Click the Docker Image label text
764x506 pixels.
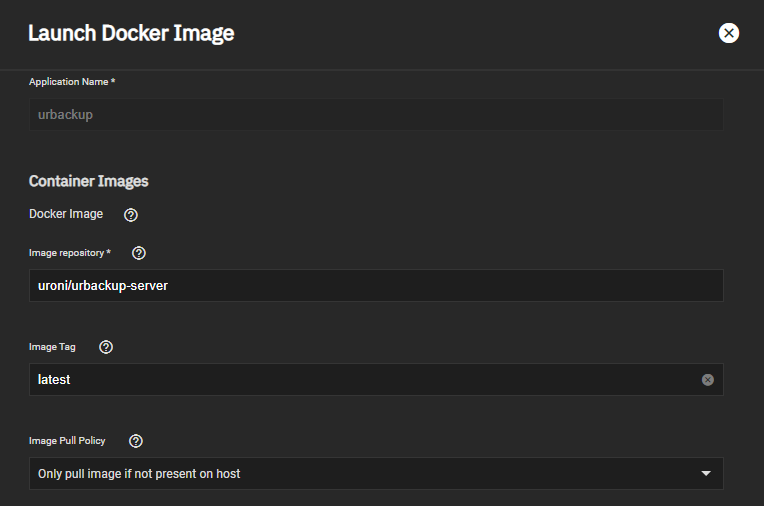pos(66,214)
